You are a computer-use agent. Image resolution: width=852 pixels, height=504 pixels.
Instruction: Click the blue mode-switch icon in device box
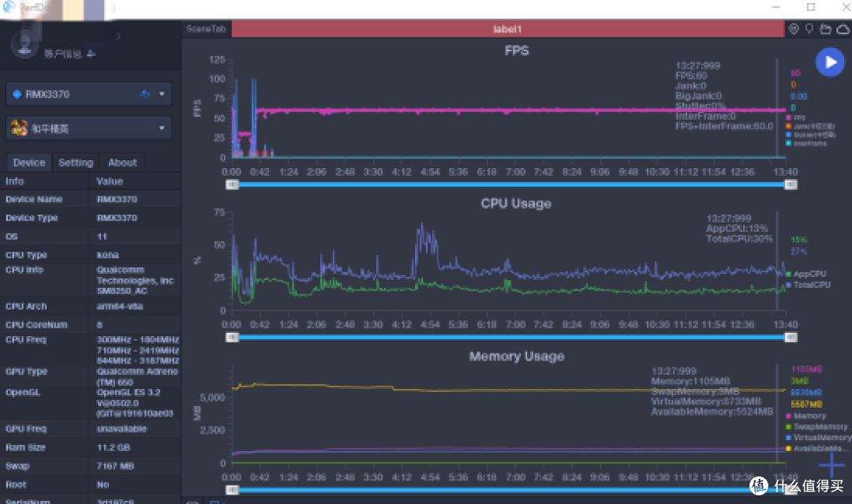pyautogui.click(x=144, y=94)
